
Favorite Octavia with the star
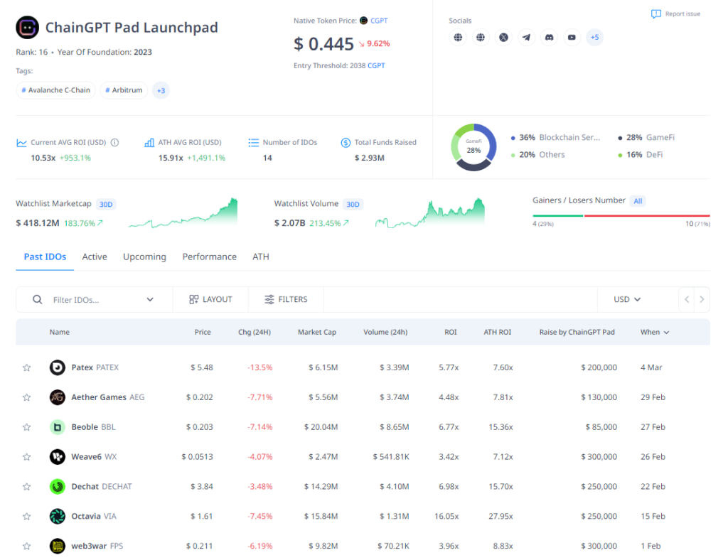[x=27, y=516]
